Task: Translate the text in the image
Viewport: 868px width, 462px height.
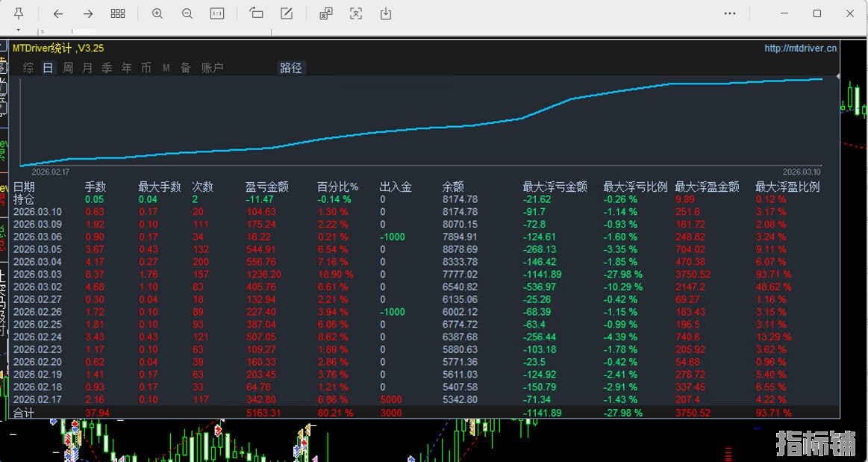Action: tap(326, 13)
